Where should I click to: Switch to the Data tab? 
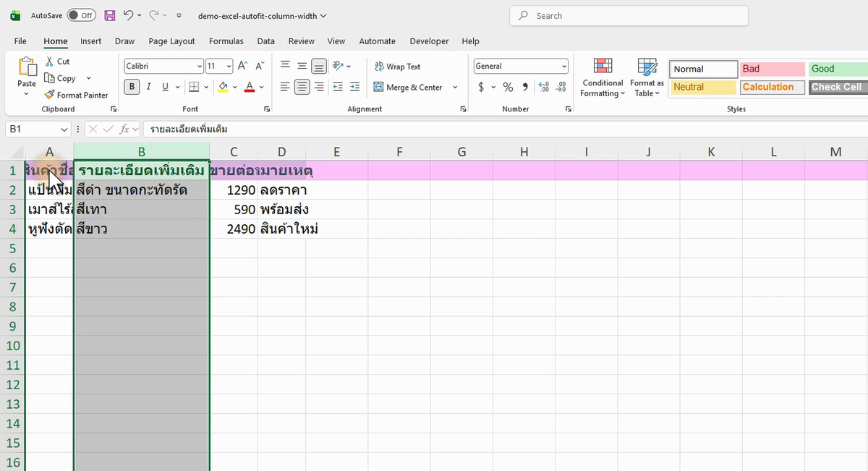tap(266, 41)
